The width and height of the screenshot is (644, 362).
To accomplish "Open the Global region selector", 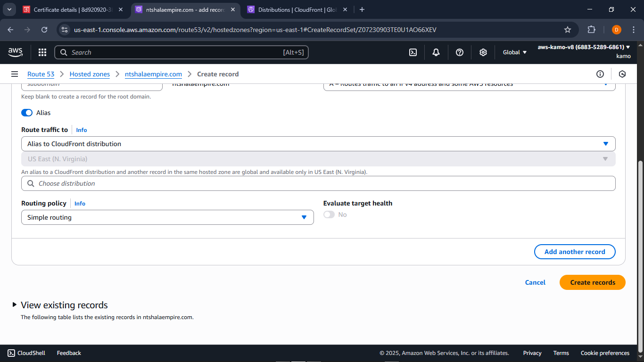I will tap(514, 52).
